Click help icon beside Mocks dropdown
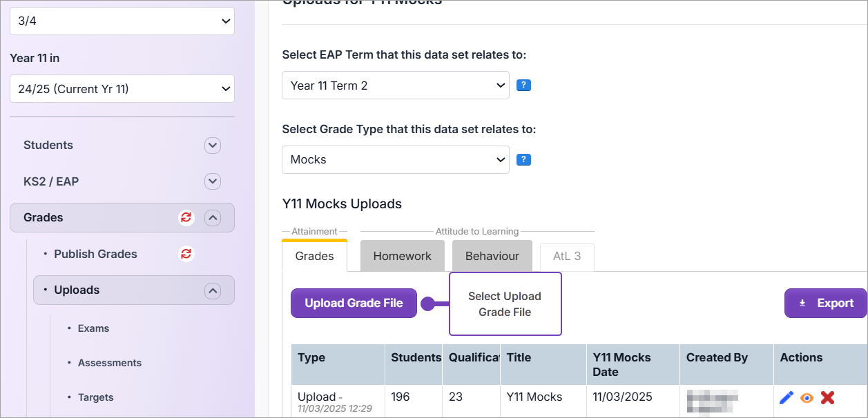 point(523,160)
